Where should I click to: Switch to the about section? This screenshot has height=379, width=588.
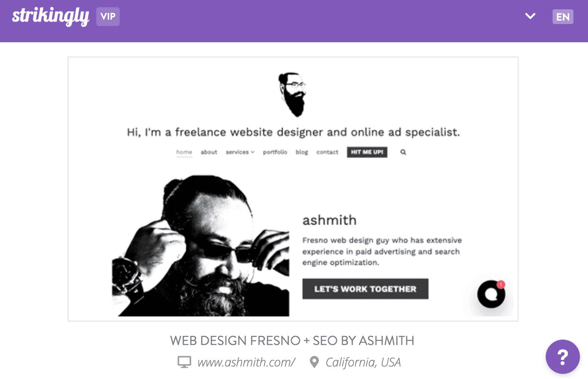click(x=209, y=152)
